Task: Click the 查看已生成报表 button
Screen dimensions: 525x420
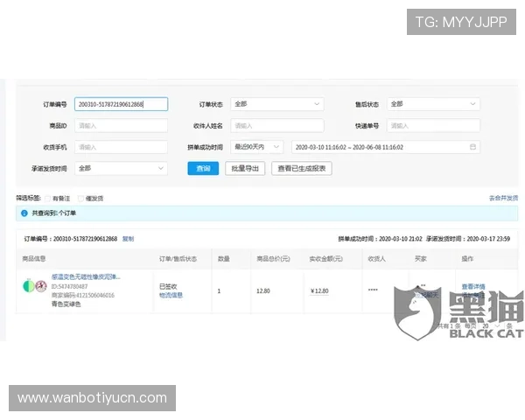Action: click(x=302, y=169)
